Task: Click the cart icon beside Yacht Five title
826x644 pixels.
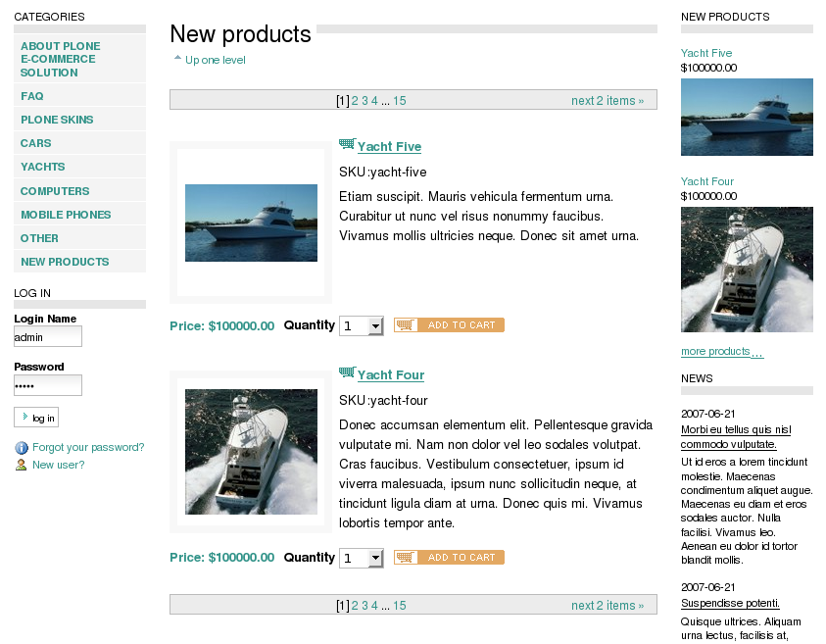Action: point(348,144)
